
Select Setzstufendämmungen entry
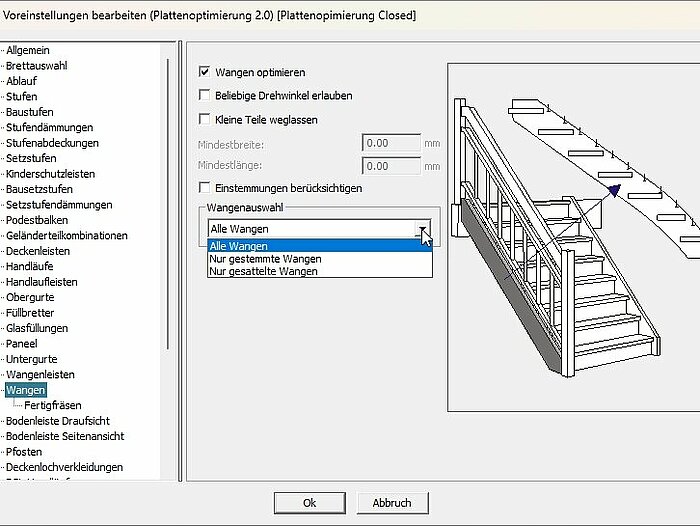59,205
